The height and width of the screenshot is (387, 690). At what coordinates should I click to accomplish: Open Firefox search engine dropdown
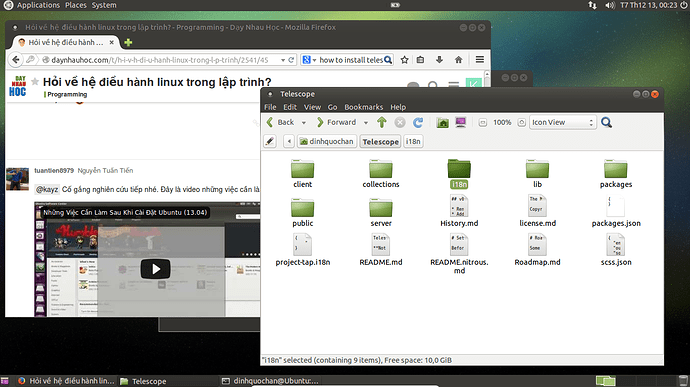(310, 60)
